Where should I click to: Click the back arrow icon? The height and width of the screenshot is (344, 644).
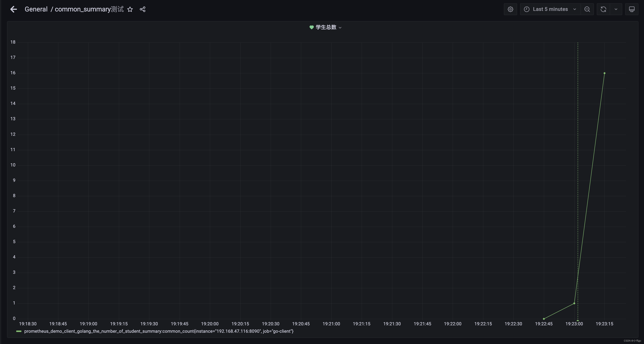(x=13, y=9)
